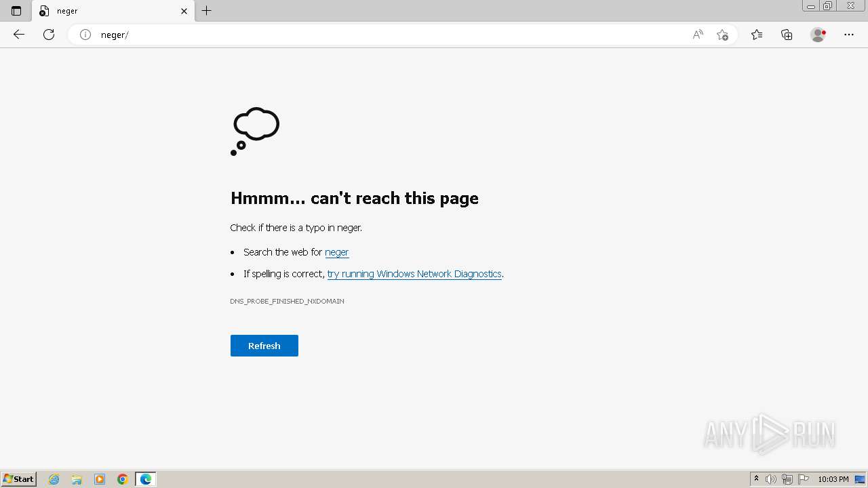
Task: Open a new tab with plus button
Action: pos(207,11)
